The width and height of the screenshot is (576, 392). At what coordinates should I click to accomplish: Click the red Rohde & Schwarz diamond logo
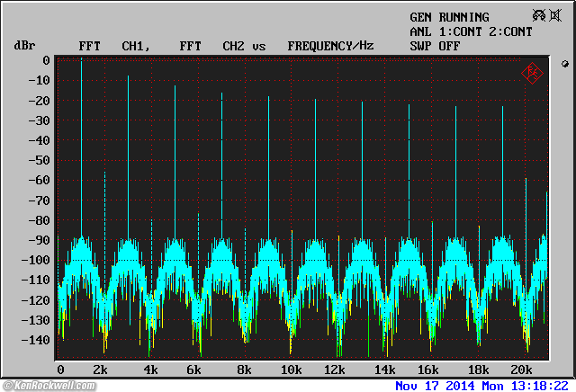pyautogui.click(x=532, y=73)
